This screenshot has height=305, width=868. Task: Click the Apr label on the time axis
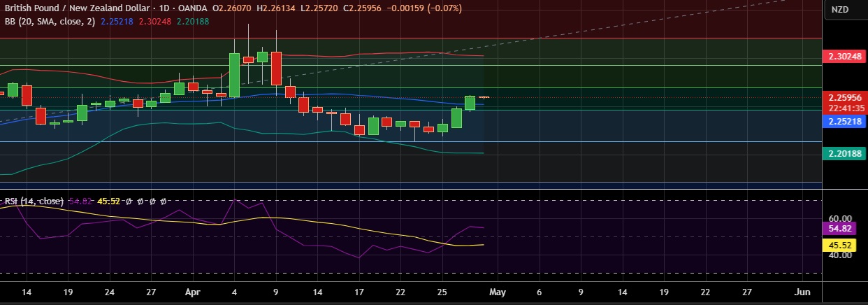click(192, 292)
